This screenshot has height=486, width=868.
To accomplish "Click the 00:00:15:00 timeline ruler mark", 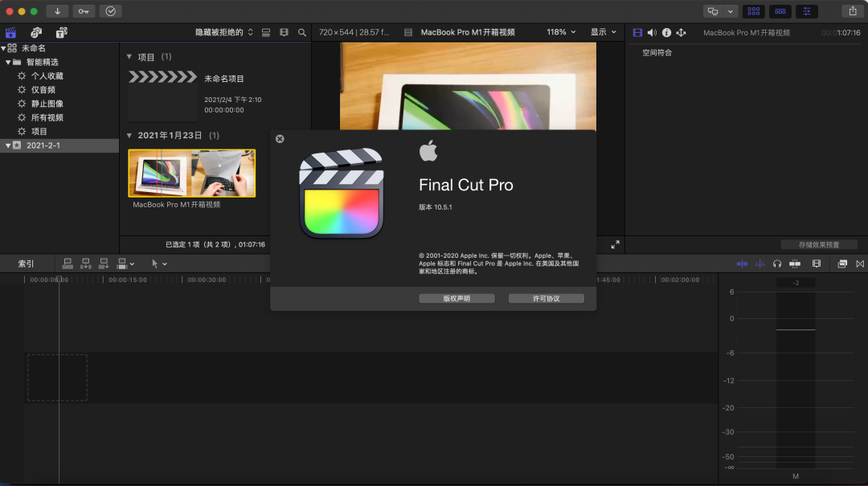I will (x=128, y=280).
